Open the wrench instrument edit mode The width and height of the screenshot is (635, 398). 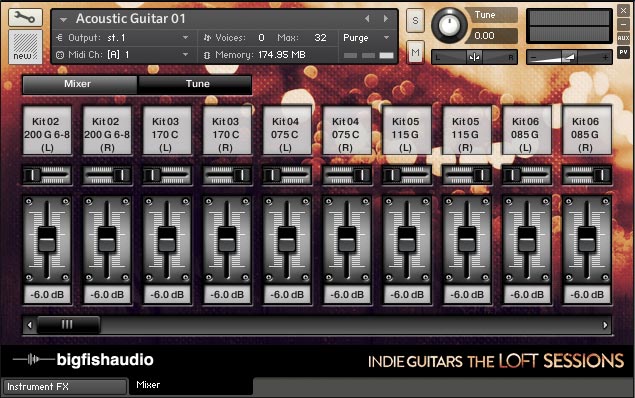click(25, 17)
